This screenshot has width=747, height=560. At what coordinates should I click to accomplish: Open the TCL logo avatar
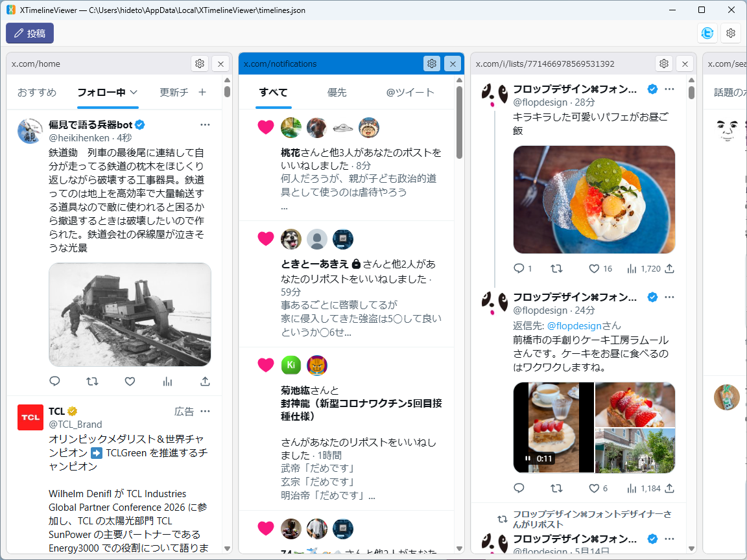pos(30,417)
